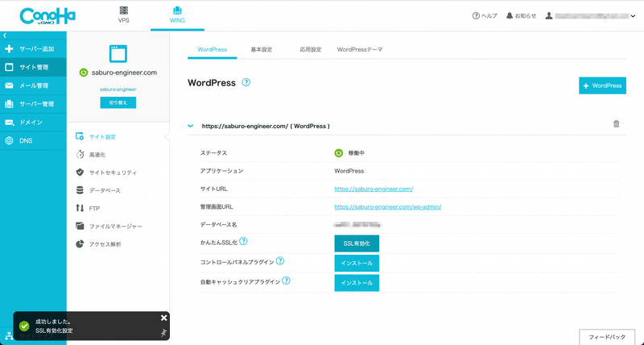Click the database stack icon
The width and height of the screenshot is (644, 345).
(80, 190)
